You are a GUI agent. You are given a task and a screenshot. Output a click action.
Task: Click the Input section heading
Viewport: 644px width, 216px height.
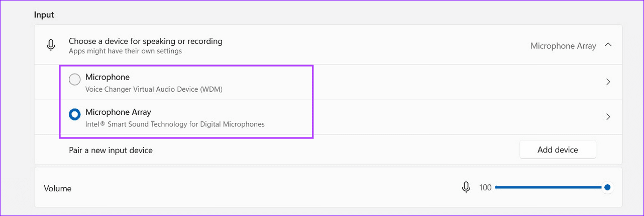tap(44, 15)
